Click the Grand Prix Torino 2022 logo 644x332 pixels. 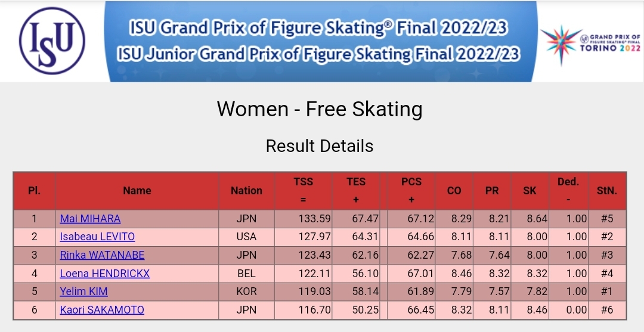[590, 41]
